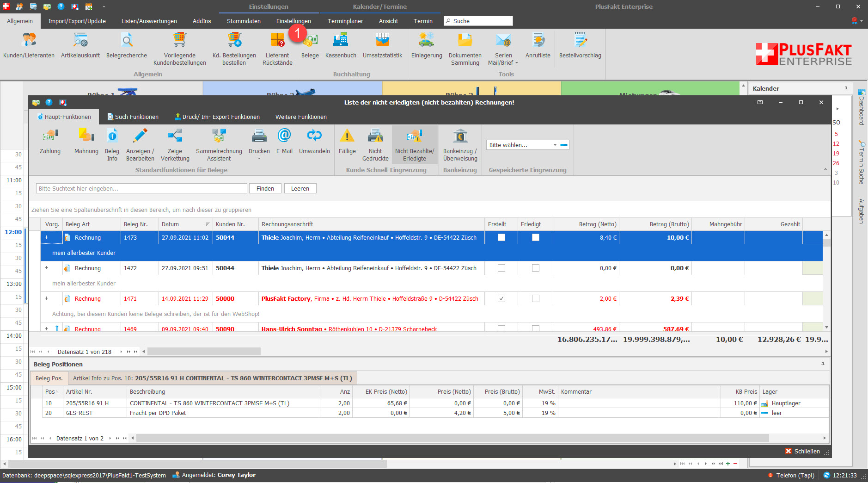Viewport: 868px width, 483px height.
Task: Click Schließen to close the list
Action: coord(803,451)
